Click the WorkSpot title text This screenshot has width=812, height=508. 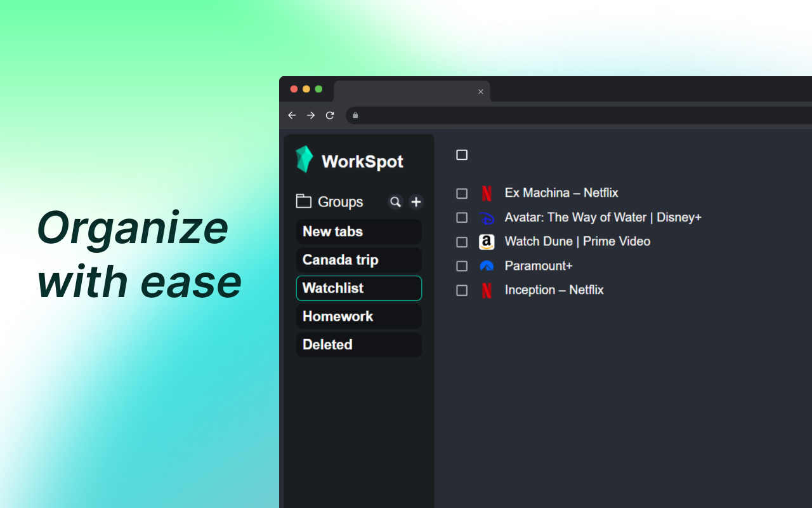tap(362, 161)
